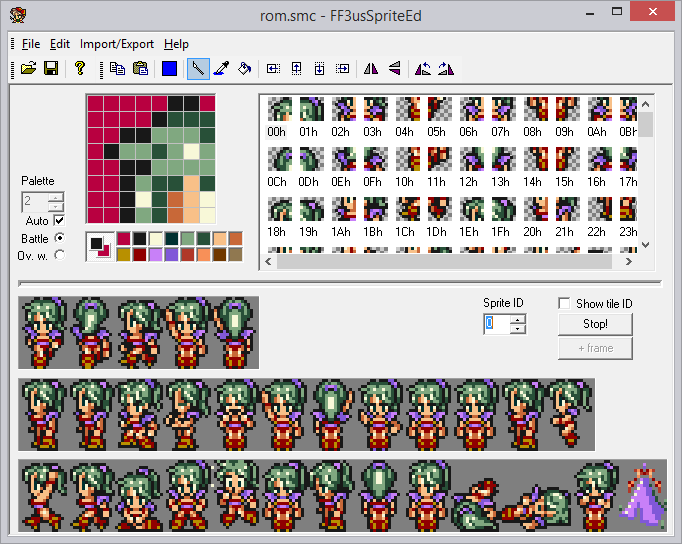
Task: Click the + frame button
Action: (595, 348)
